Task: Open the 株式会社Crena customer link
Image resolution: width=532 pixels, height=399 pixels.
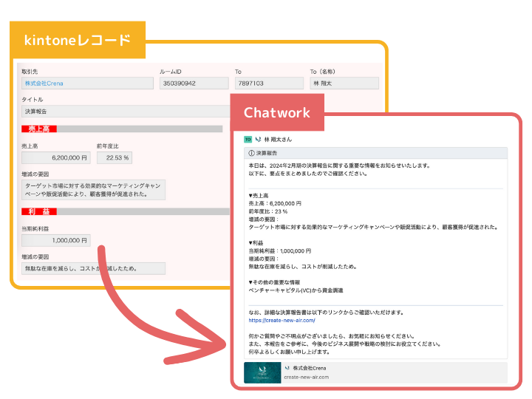Action: 44,83
